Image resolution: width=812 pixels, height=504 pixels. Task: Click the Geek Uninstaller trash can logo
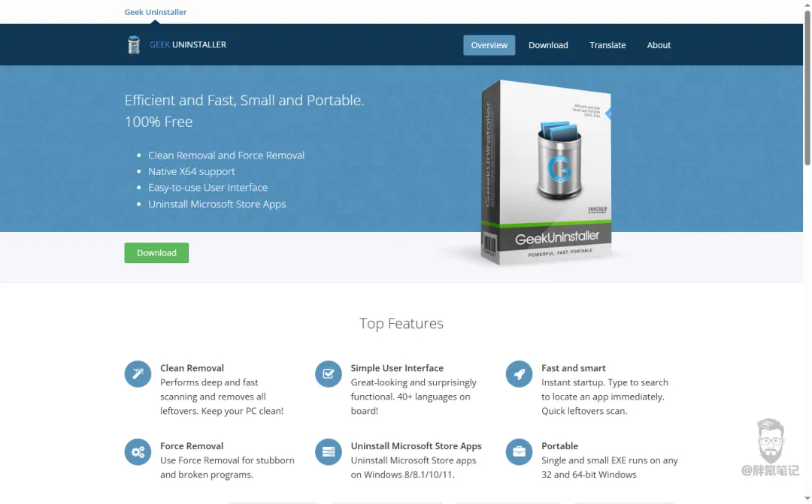[134, 45]
